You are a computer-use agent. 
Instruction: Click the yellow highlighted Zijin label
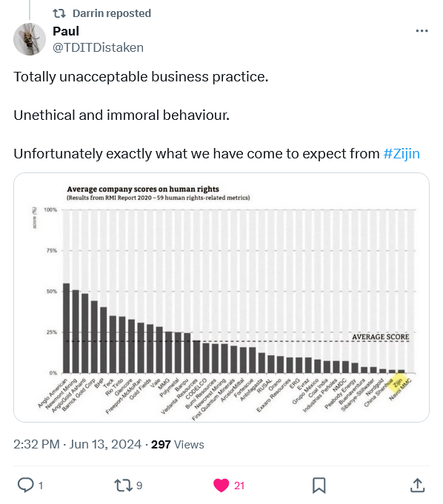(396, 383)
